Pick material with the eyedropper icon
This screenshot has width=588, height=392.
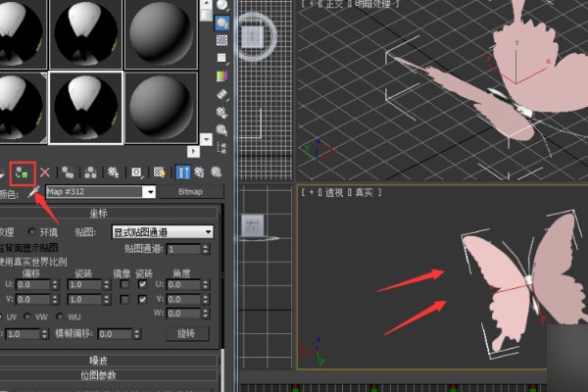click(x=33, y=192)
